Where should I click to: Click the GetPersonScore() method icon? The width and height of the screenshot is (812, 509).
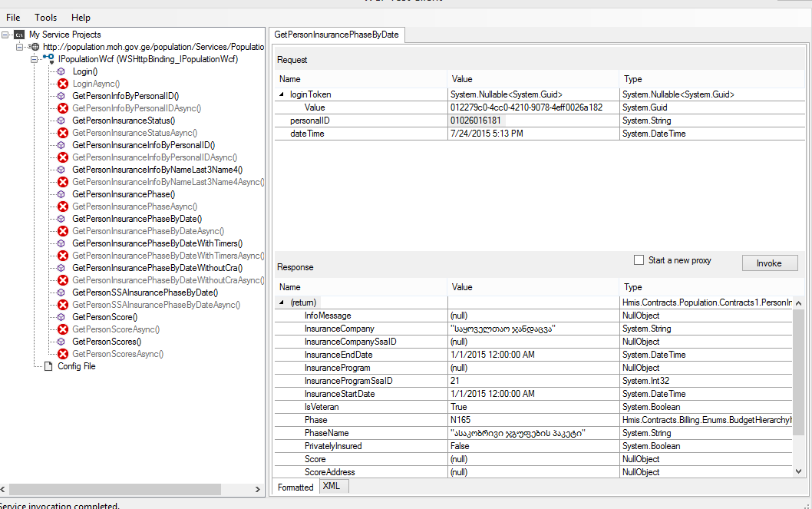[61, 317]
